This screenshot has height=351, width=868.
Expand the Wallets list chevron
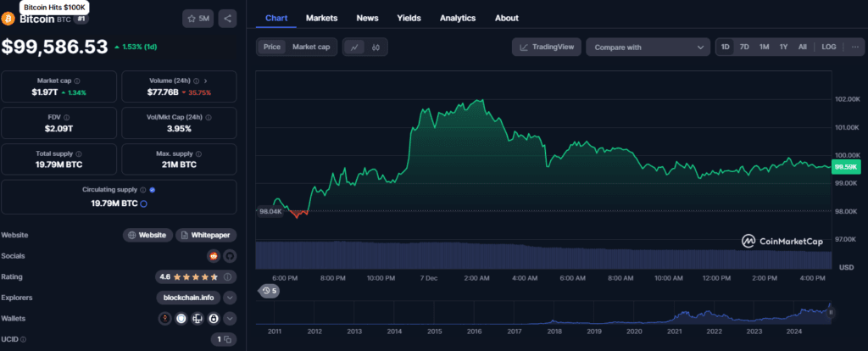tap(230, 318)
